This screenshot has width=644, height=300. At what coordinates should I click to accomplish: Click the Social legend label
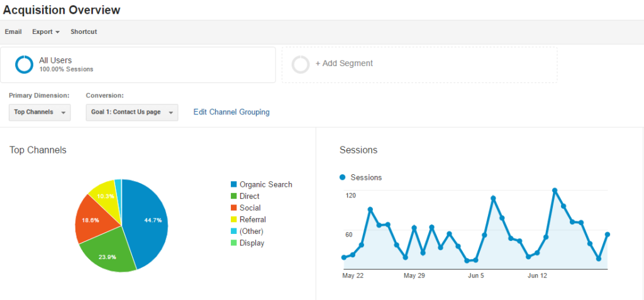tap(250, 208)
